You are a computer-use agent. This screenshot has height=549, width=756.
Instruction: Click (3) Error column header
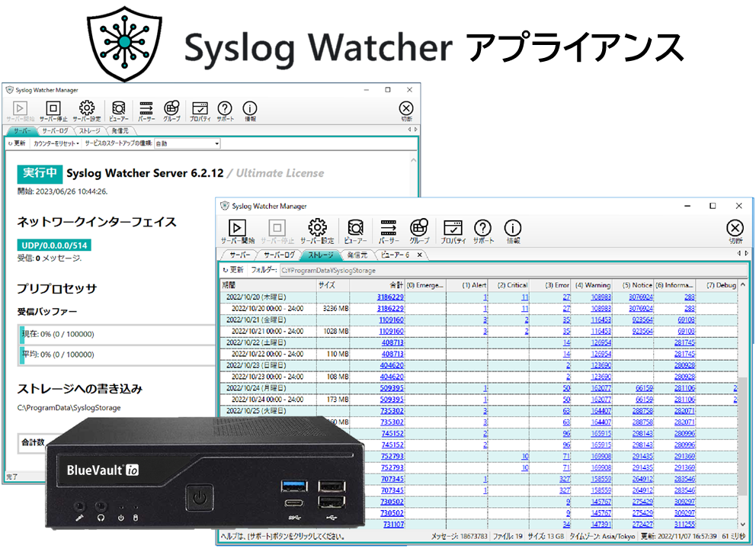tap(550, 285)
